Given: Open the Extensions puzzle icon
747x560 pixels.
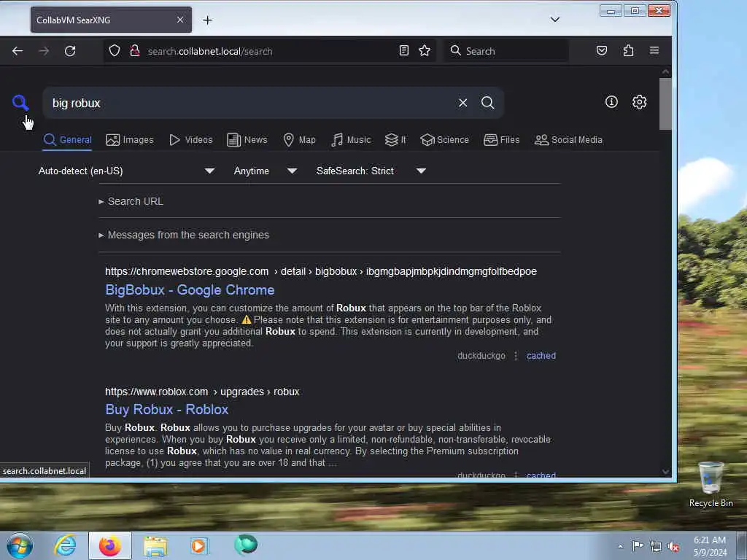Looking at the screenshot, I should point(628,50).
